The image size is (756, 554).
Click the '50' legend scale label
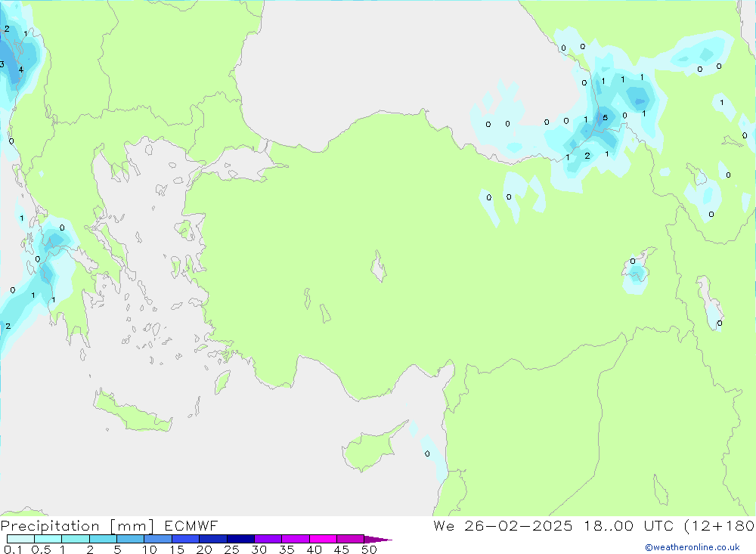369,549
